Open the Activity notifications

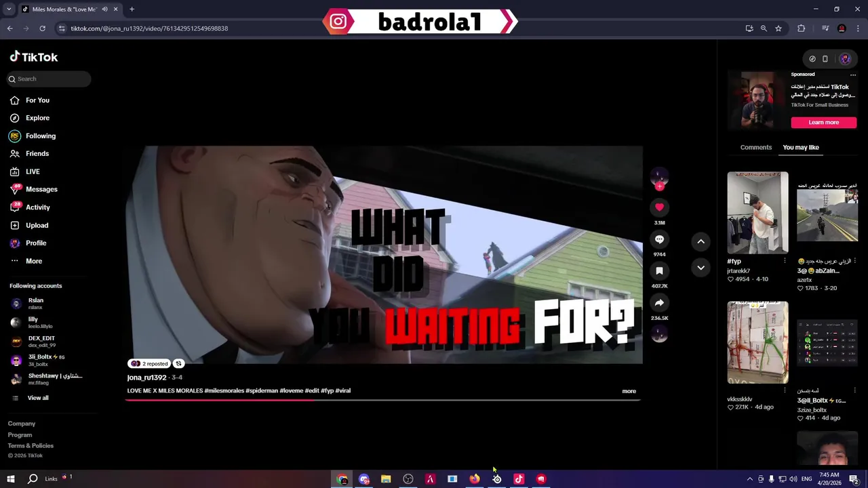(x=31, y=207)
